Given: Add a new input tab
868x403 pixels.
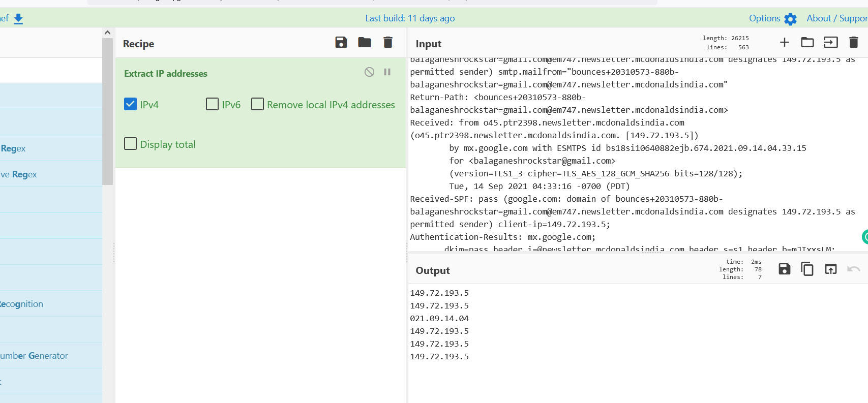Looking at the screenshot, I should coord(784,43).
